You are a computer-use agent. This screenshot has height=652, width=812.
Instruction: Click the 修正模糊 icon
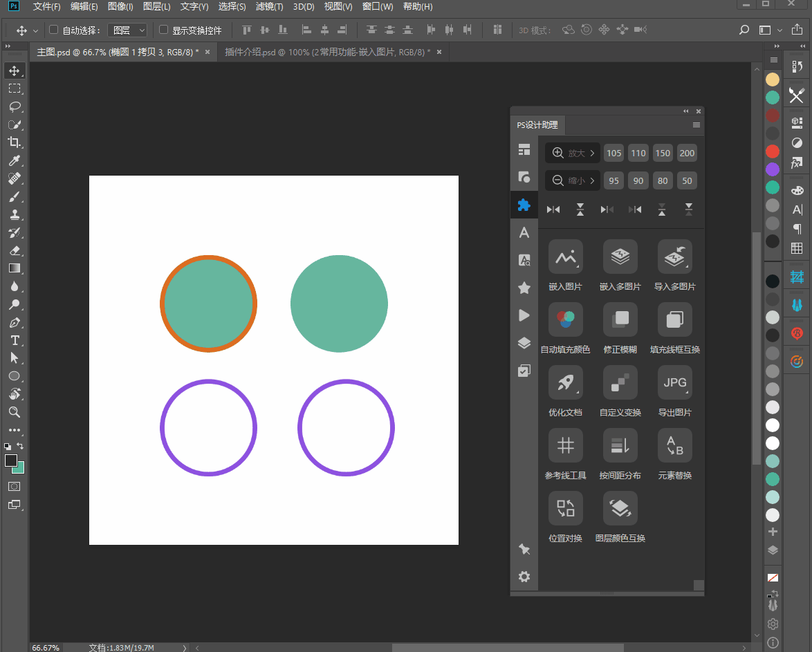[620, 319]
